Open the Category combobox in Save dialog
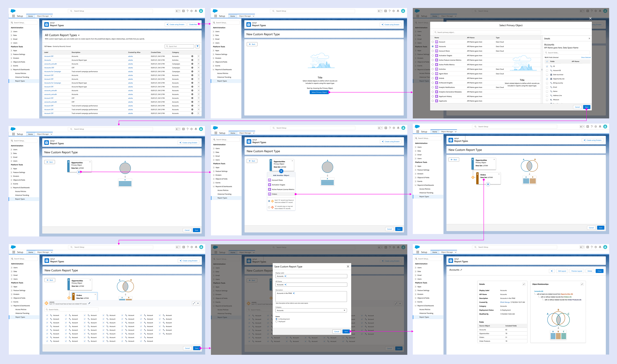Viewport: 617px width, 364px height. click(311, 310)
